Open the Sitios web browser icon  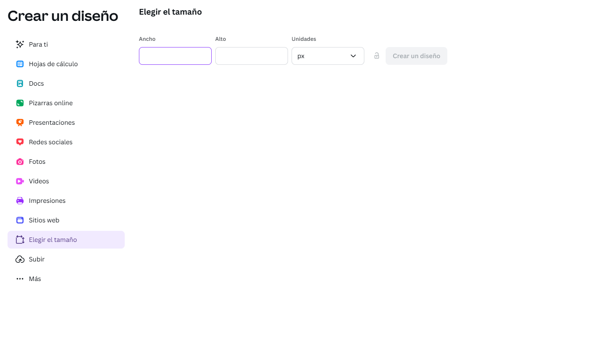20,220
